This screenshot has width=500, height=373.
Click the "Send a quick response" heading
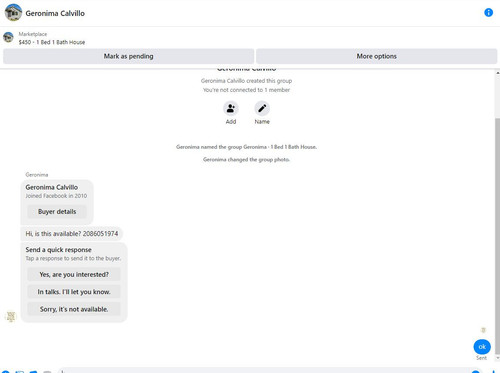point(58,250)
